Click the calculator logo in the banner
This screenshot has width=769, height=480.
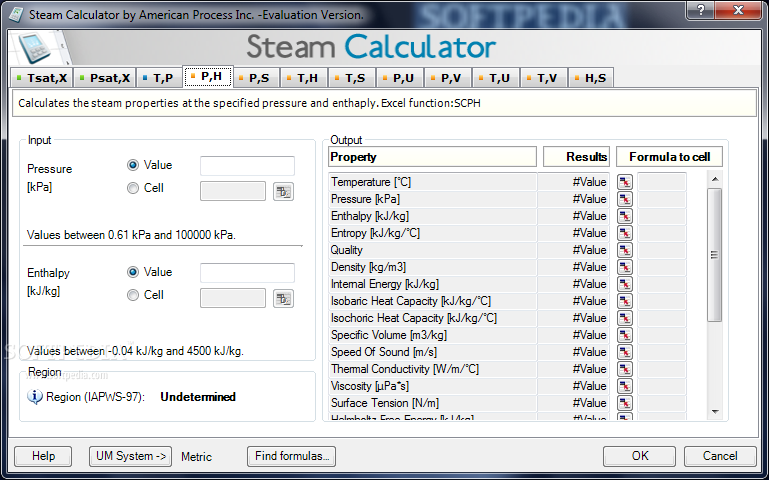(x=35, y=48)
